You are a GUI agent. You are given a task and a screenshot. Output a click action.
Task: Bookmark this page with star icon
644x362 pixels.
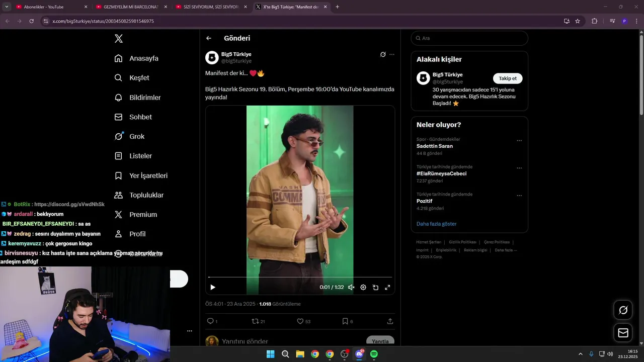point(578,21)
